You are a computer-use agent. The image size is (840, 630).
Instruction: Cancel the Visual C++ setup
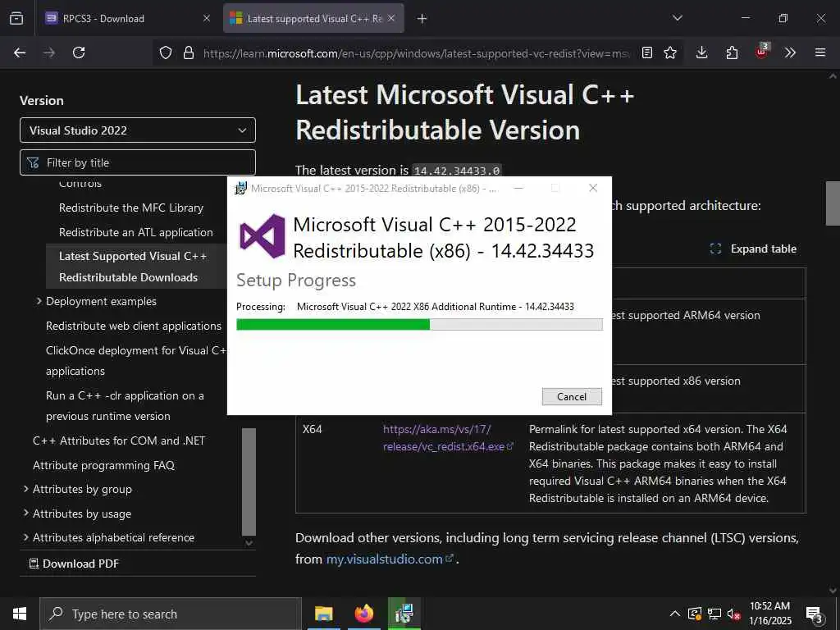[572, 397]
